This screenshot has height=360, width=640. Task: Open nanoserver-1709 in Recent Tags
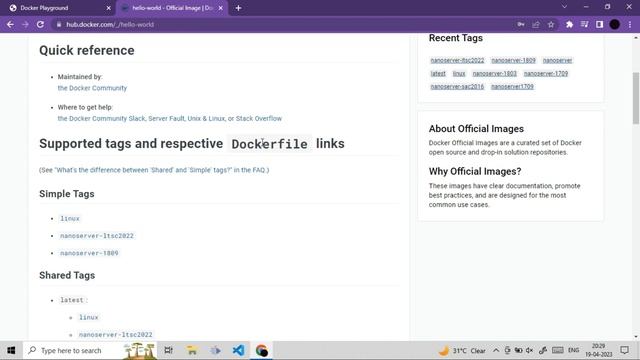(546, 73)
